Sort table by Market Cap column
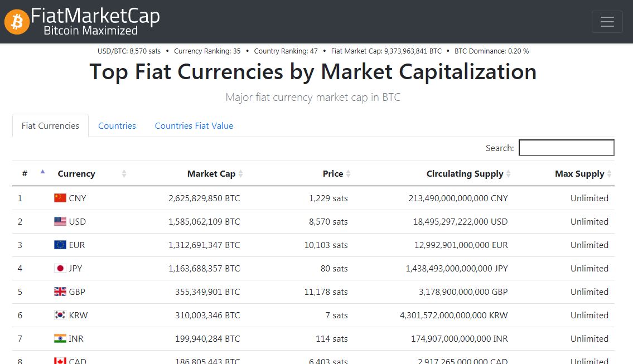 (x=211, y=174)
